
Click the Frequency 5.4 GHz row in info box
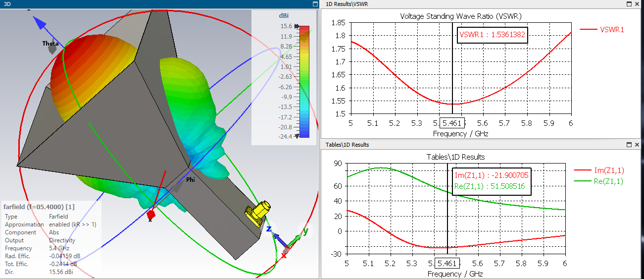37,248
